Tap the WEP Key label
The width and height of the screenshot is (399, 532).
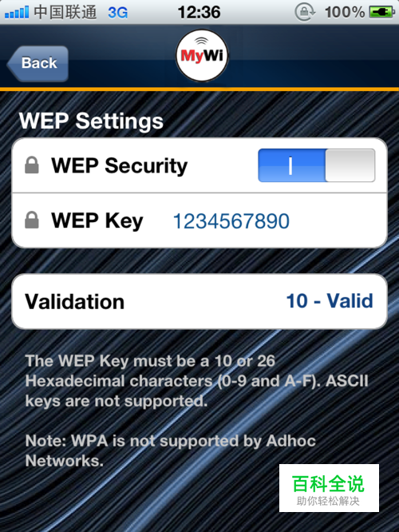coord(97,220)
